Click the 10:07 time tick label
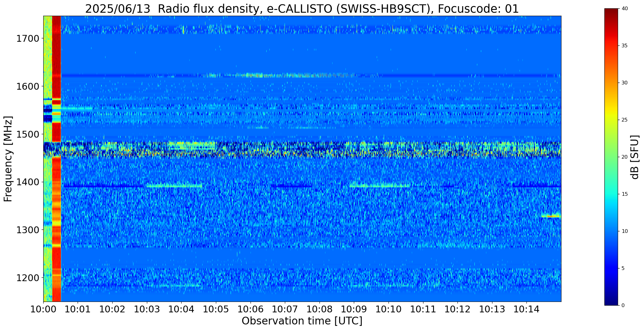 pos(285,309)
